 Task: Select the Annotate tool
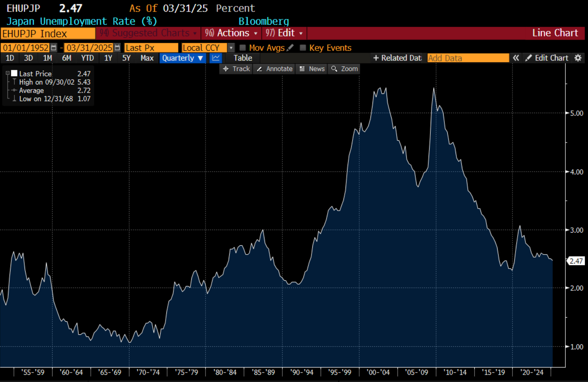[274, 69]
